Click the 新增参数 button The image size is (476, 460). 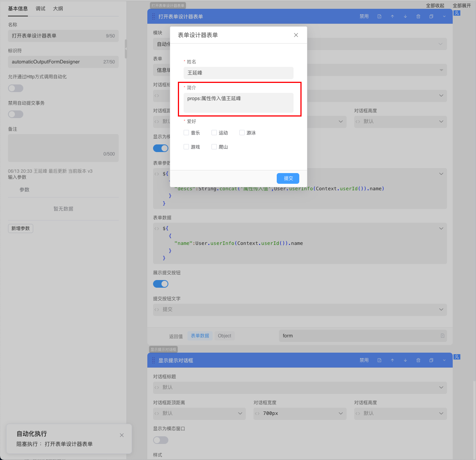pyautogui.click(x=21, y=228)
